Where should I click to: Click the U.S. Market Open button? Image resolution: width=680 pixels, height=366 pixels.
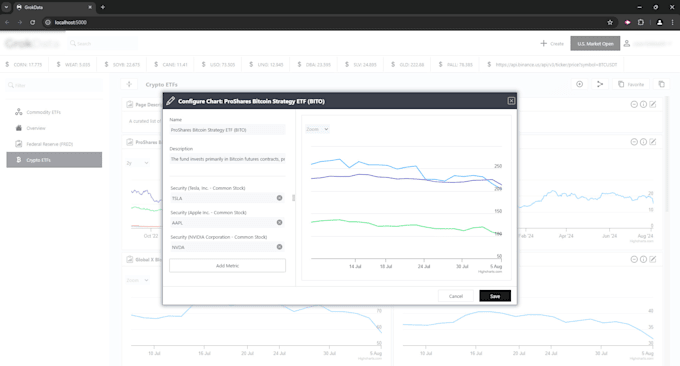click(x=595, y=43)
